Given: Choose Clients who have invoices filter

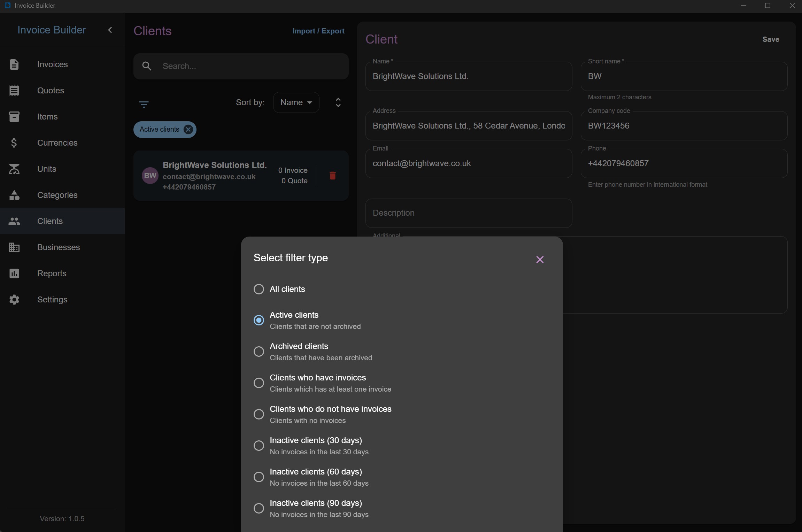Looking at the screenshot, I should pos(259,383).
